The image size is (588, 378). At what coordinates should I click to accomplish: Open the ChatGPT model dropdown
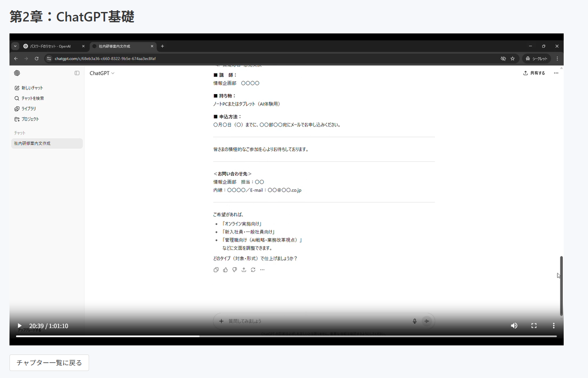102,73
